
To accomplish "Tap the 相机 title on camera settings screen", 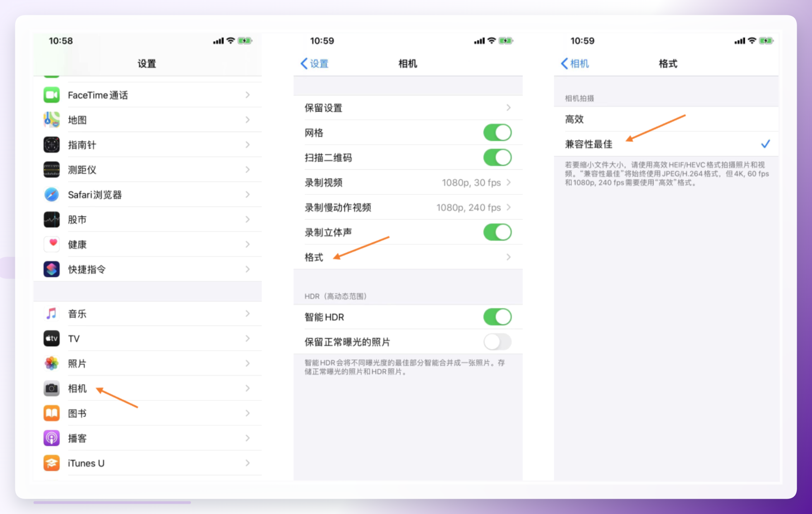I will [408, 63].
